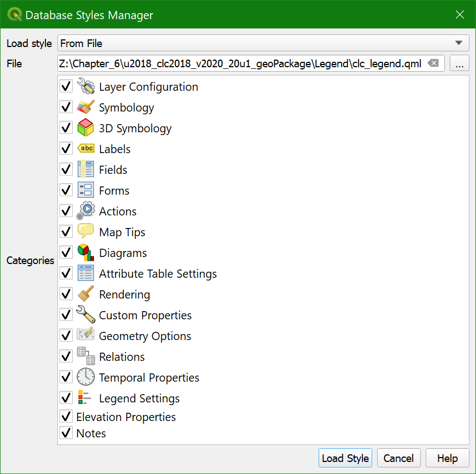This screenshot has height=474, width=476.
Task: Select the Temporal Properties text label
Action: 149,377
